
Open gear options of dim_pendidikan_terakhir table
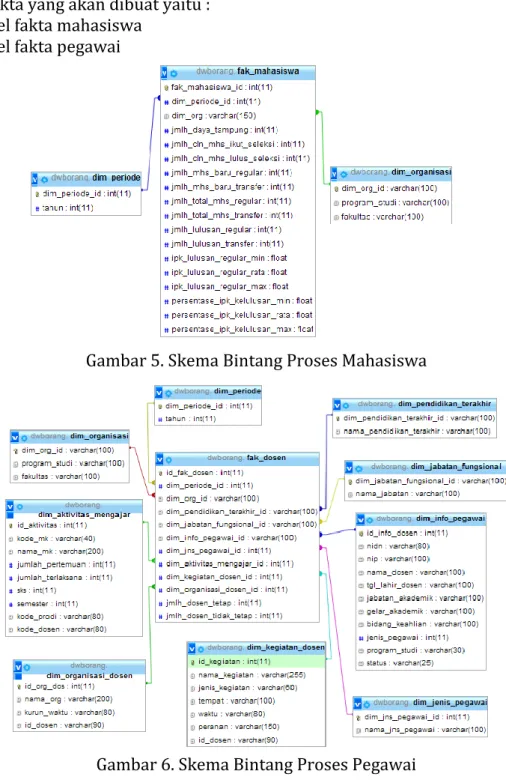click(346, 405)
